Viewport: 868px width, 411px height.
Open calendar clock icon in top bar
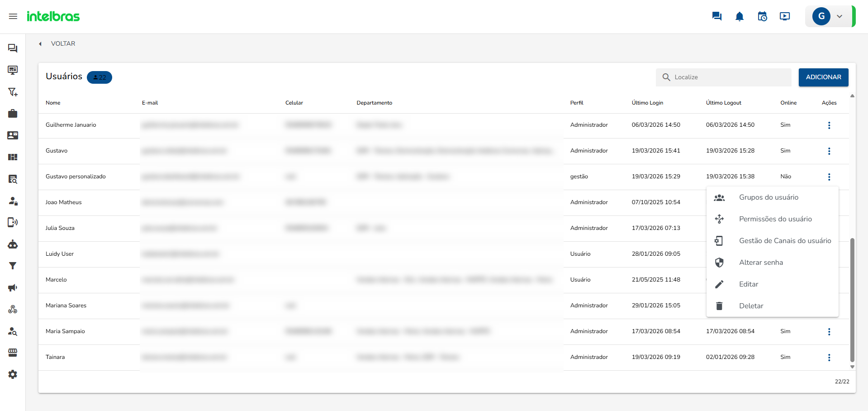point(762,16)
